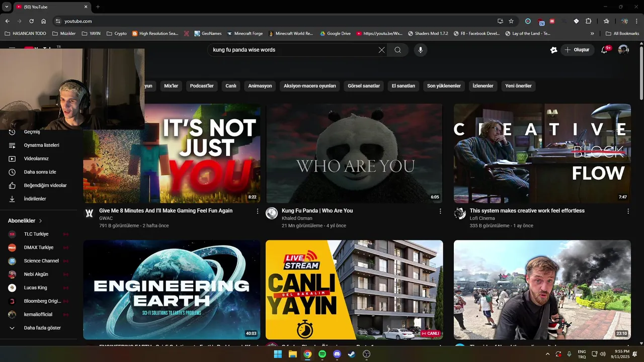Expand Daha fazla göster in subscriptions
Screen dimensions: 644x362
click(x=43, y=328)
